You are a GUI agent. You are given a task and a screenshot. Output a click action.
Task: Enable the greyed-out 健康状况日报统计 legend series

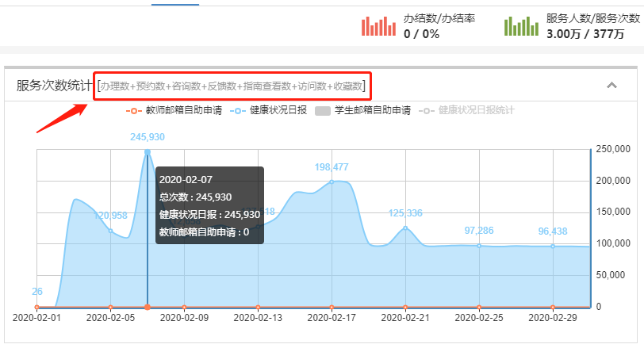click(466, 110)
